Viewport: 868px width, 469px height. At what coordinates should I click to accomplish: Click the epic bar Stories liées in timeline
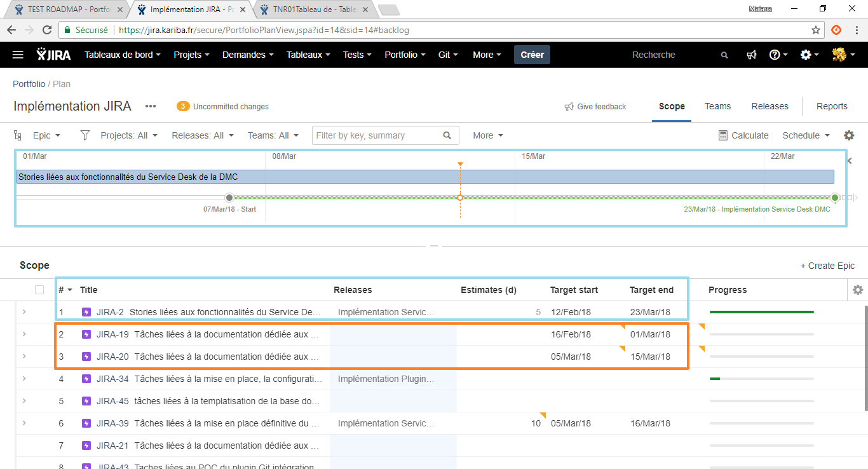point(425,177)
